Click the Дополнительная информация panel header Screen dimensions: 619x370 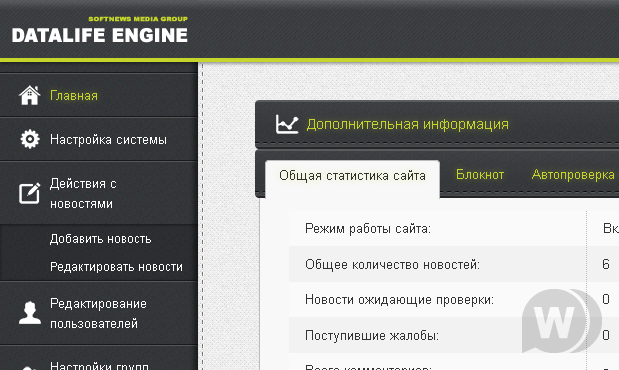pos(437,124)
